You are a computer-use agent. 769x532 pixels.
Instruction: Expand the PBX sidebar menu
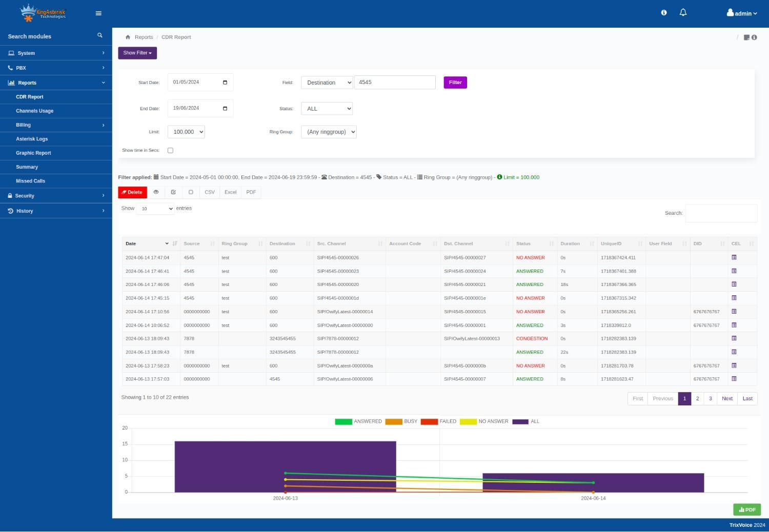pos(56,68)
